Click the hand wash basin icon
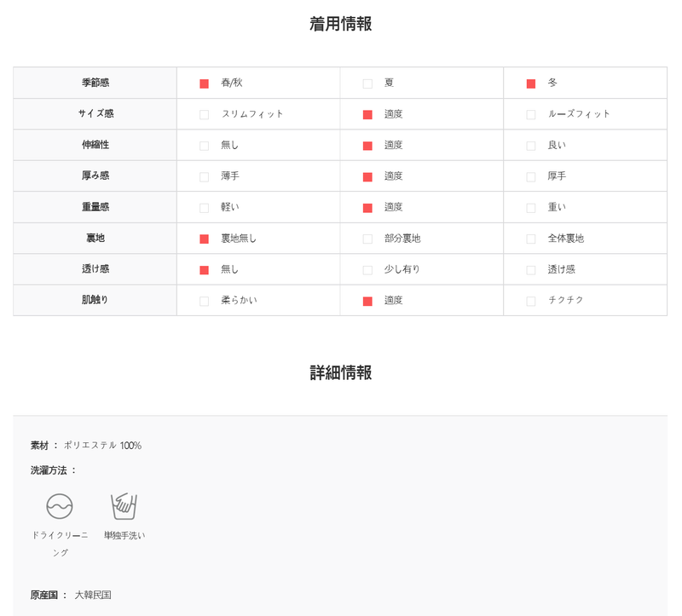The image size is (682, 616). pyautogui.click(x=124, y=506)
